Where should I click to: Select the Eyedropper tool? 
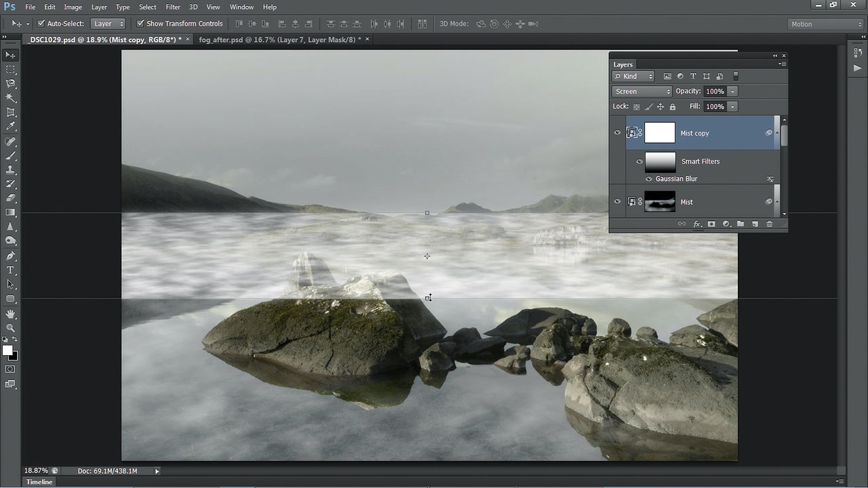pyautogui.click(x=10, y=127)
